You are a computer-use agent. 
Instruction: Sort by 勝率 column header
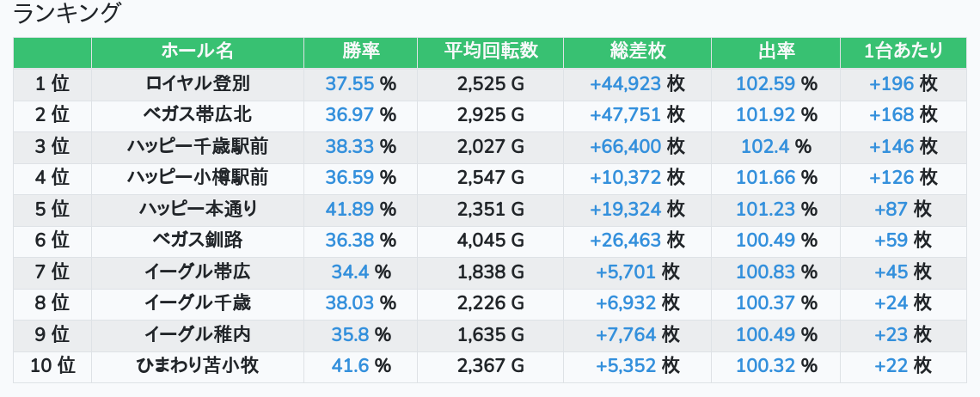[x=360, y=52]
